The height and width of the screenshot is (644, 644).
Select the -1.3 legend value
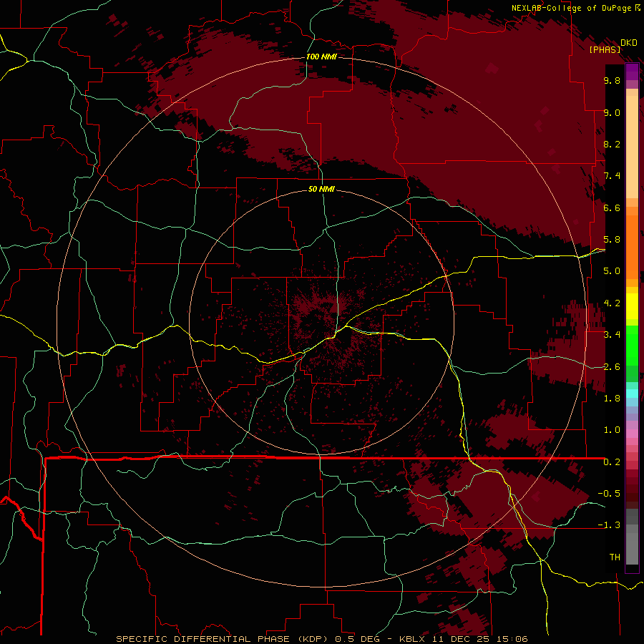(609, 525)
